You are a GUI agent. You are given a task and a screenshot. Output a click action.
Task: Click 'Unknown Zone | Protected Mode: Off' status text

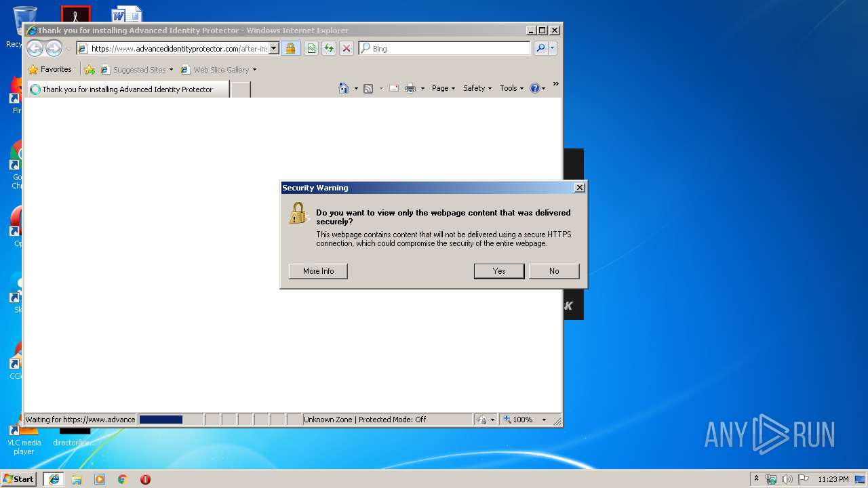(x=365, y=420)
